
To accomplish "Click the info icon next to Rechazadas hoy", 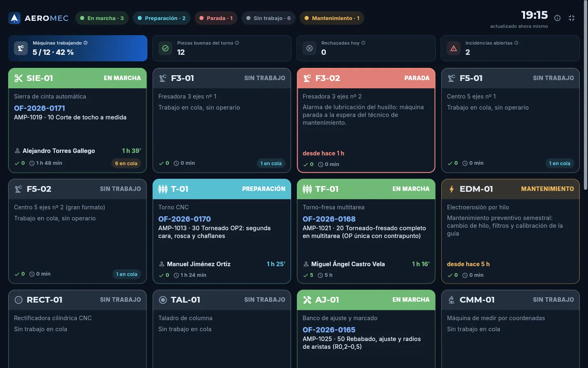I will coord(363,43).
